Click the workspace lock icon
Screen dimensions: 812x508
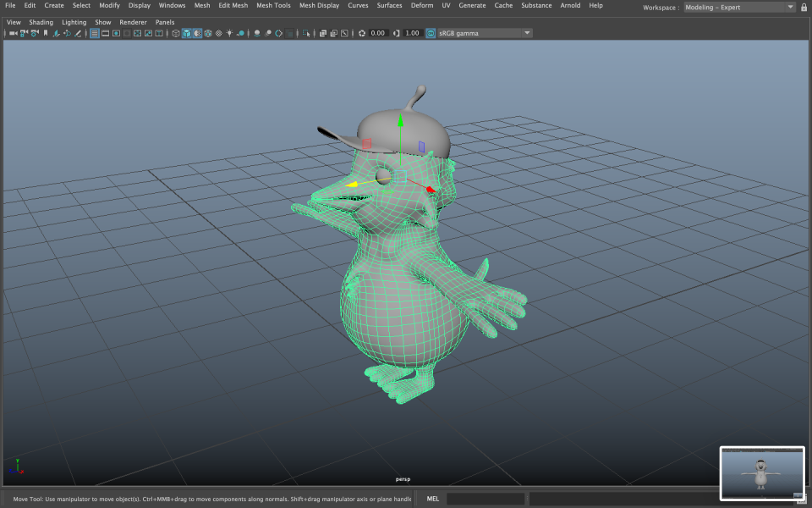point(804,8)
